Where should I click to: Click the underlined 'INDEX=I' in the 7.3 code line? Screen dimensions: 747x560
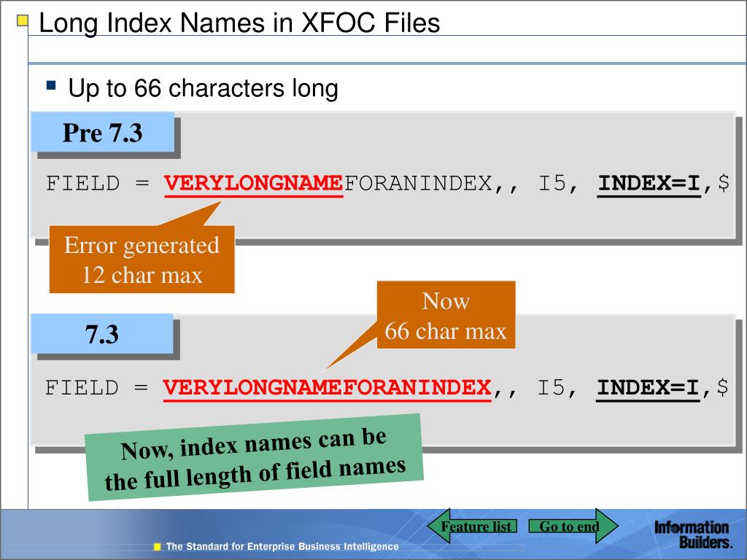[x=648, y=388]
